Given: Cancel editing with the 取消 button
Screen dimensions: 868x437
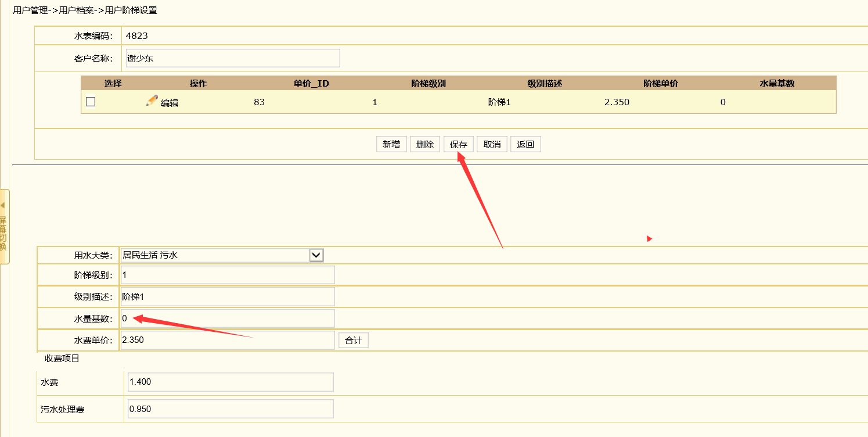Looking at the screenshot, I should click(492, 145).
